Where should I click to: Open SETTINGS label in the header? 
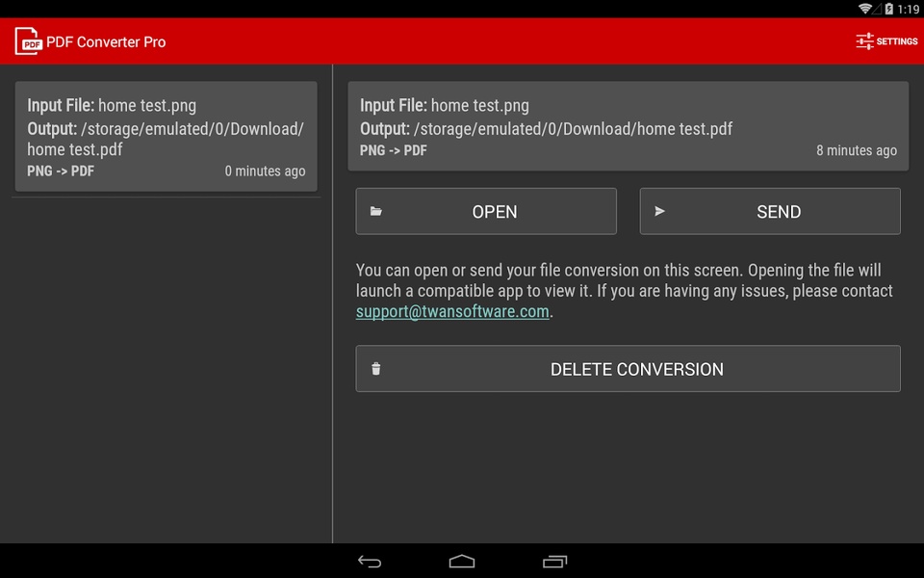point(897,41)
